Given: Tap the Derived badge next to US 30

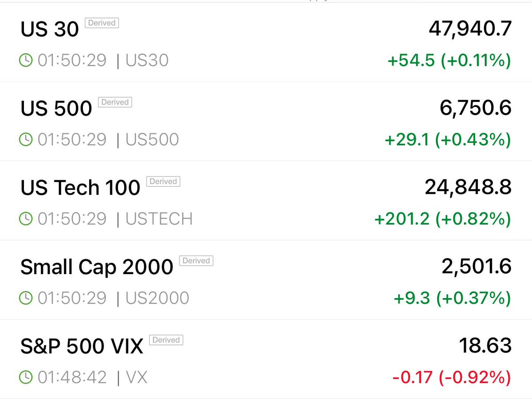Looking at the screenshot, I should (x=102, y=23).
